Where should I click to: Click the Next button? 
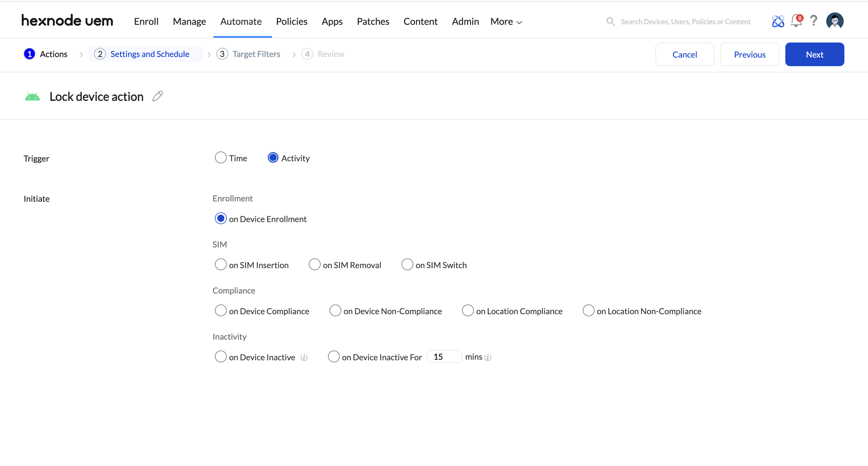[815, 54]
